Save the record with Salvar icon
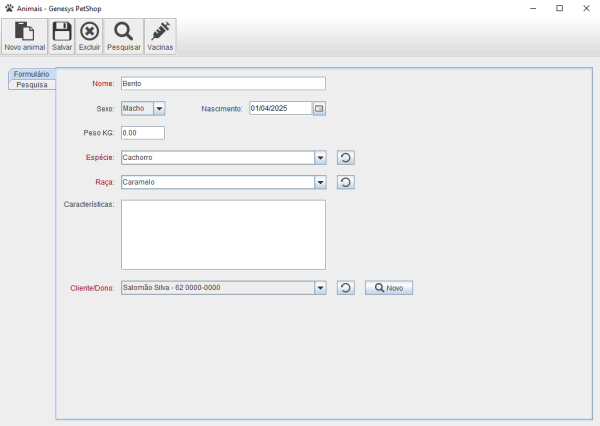The height and width of the screenshot is (426, 600). point(62,36)
